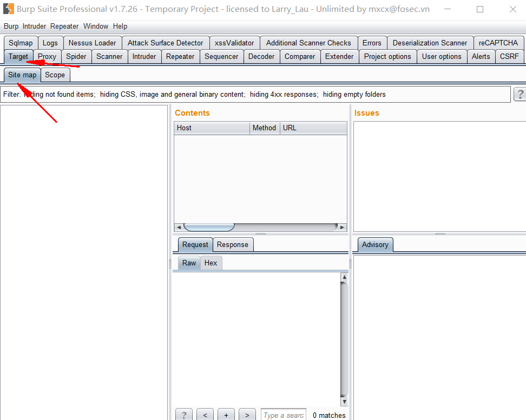
Task: Switch to the Hex view tab
Action: click(211, 263)
